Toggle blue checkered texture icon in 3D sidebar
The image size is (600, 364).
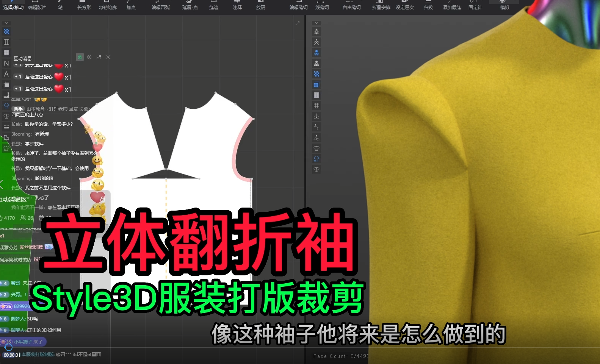[316, 74]
